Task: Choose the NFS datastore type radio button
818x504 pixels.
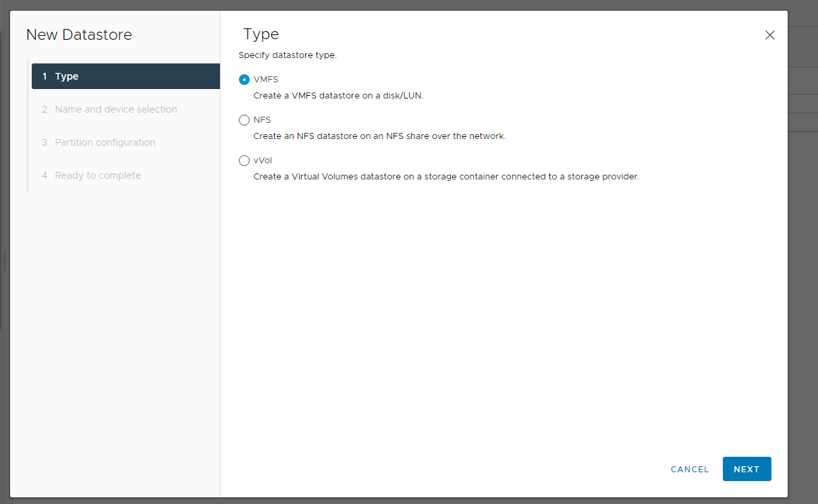Action: coord(244,120)
